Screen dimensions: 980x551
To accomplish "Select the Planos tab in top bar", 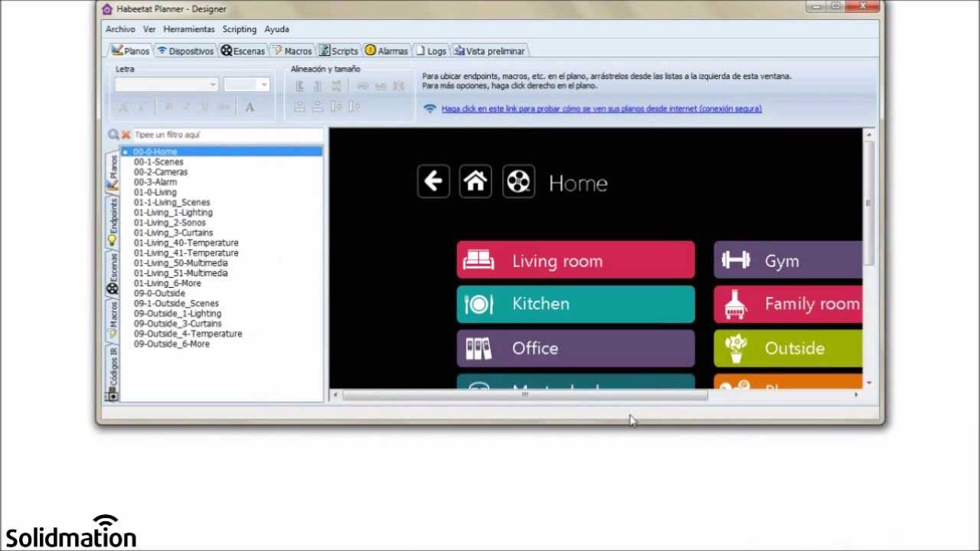I will pyautogui.click(x=130, y=51).
